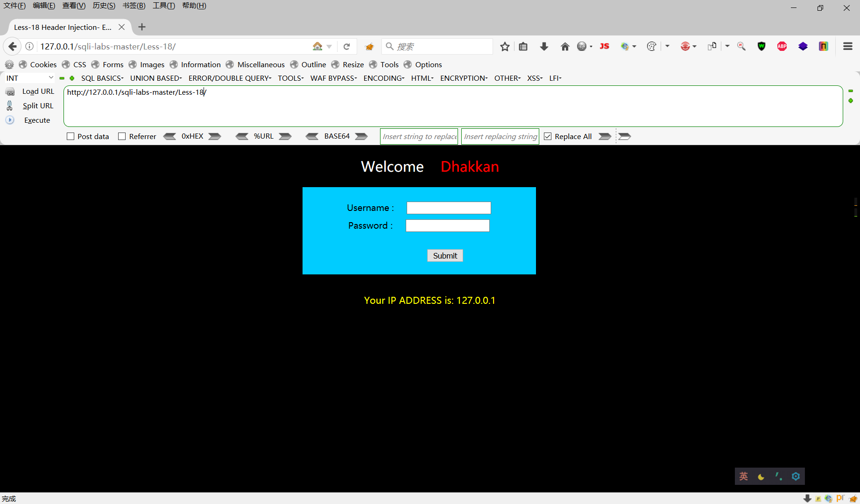The width and height of the screenshot is (860, 504).
Task: Open downloads with the down-arrow icon
Action: tap(544, 46)
